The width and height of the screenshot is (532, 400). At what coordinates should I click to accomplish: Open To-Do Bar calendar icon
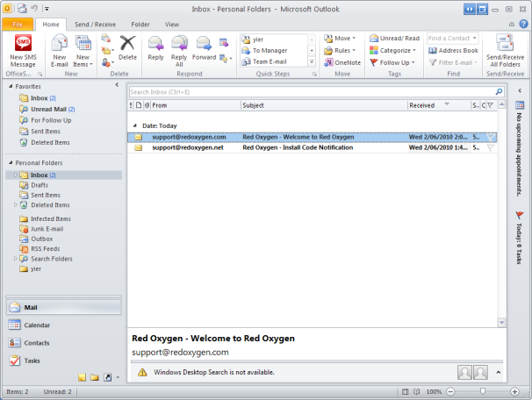point(520,105)
